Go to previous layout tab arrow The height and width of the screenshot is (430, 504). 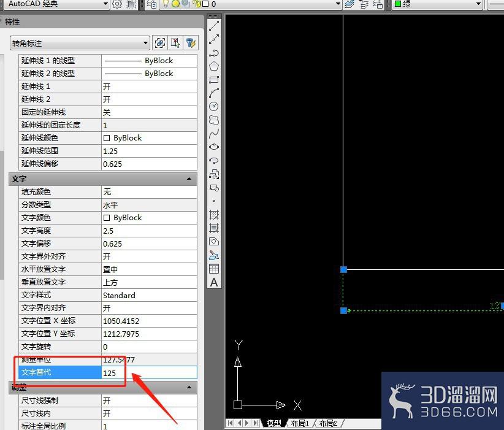(239, 423)
